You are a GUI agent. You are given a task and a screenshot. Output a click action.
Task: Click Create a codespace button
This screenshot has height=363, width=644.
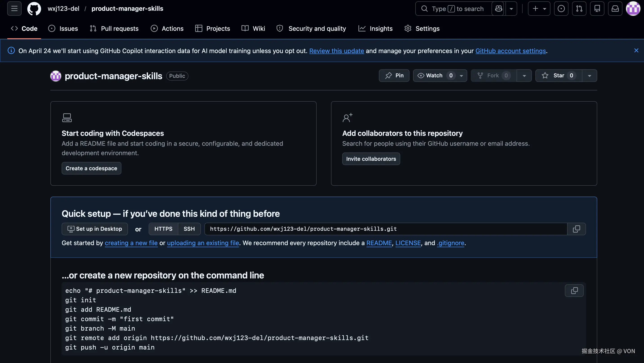point(91,168)
